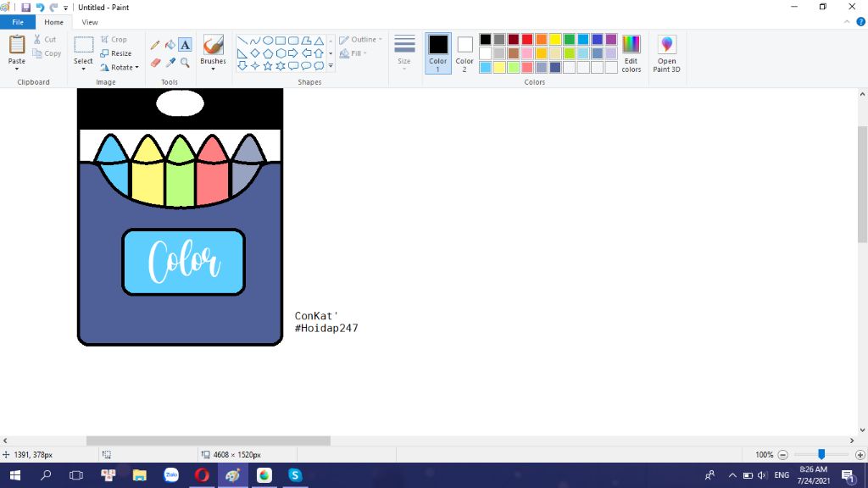The image size is (868, 488).
Task: Click the vertical scrollbar thumb
Action: (862, 184)
